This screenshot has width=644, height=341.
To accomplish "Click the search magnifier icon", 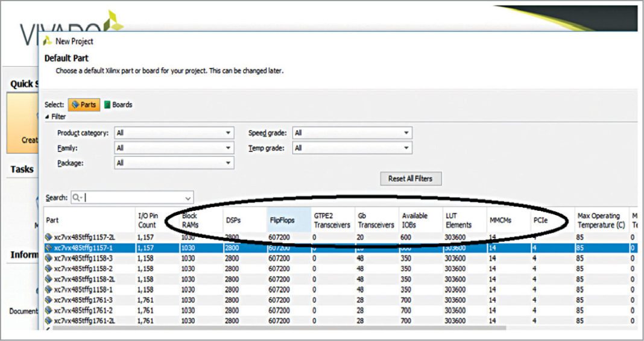I will (77, 198).
